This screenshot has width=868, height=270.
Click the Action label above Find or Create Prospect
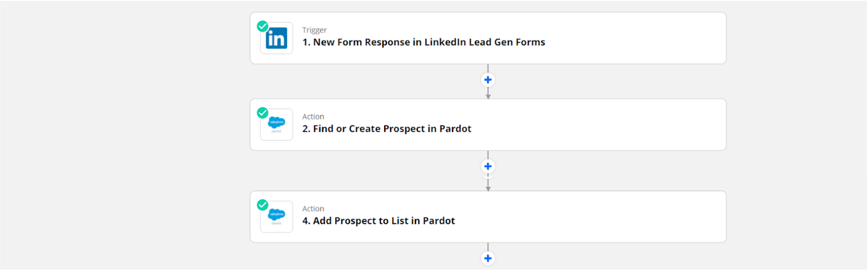click(313, 117)
